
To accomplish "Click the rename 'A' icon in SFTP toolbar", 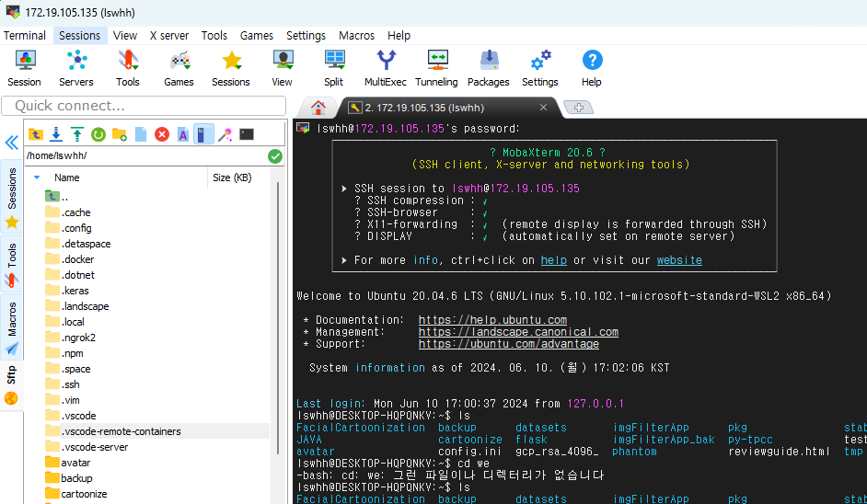I will (x=183, y=134).
